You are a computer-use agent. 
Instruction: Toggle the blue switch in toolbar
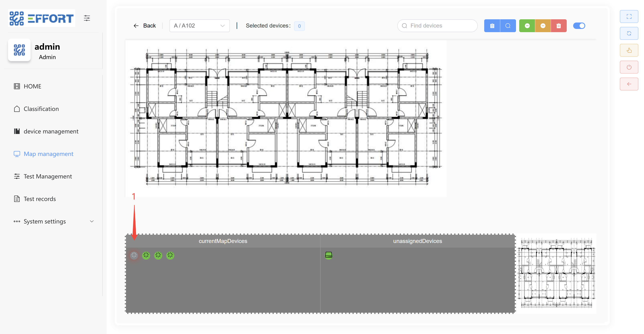click(x=579, y=26)
